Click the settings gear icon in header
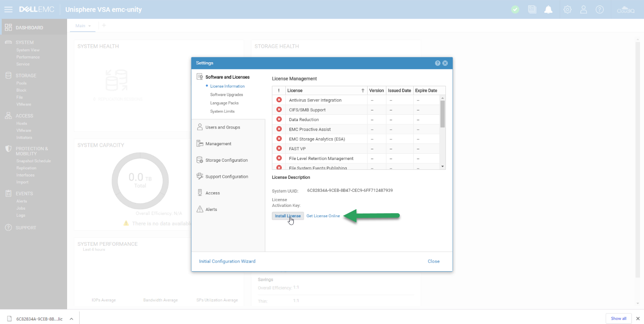 pos(568,9)
